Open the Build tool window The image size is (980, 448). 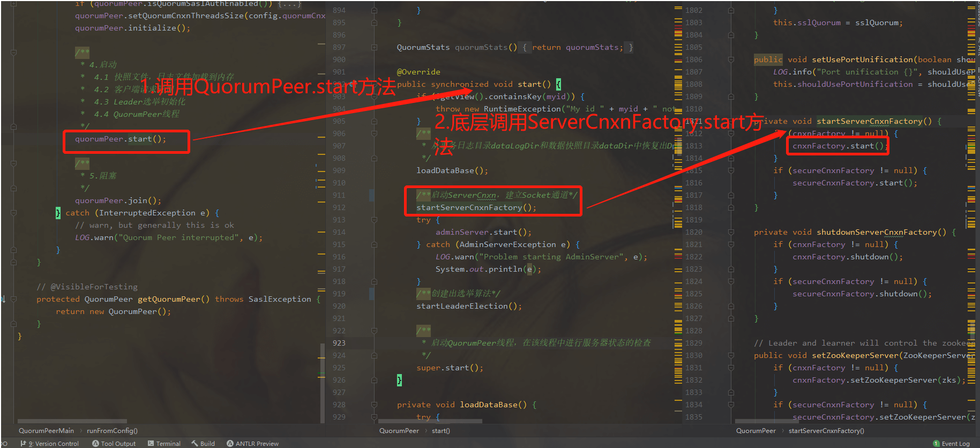click(x=203, y=443)
